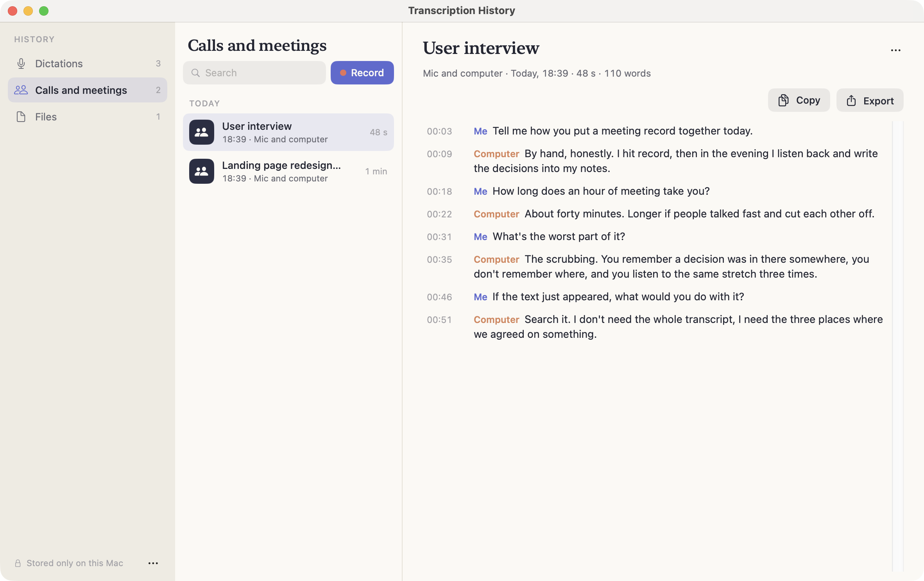Click the Me label at 00:03

point(480,131)
